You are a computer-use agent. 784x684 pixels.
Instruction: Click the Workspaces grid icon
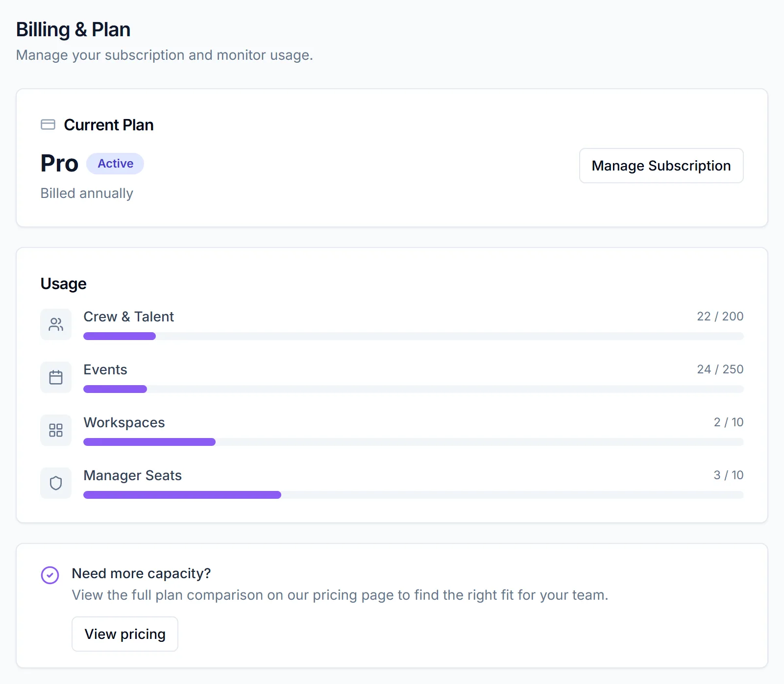point(56,430)
